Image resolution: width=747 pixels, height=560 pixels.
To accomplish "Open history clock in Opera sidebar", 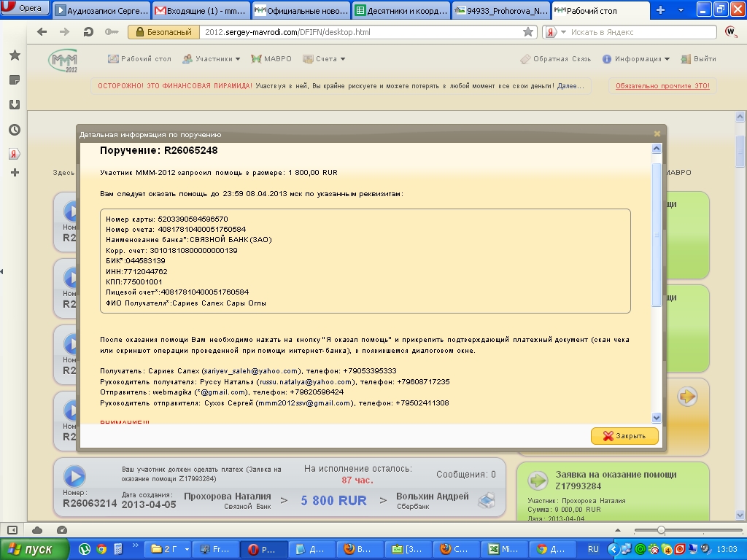I will pos(15,130).
